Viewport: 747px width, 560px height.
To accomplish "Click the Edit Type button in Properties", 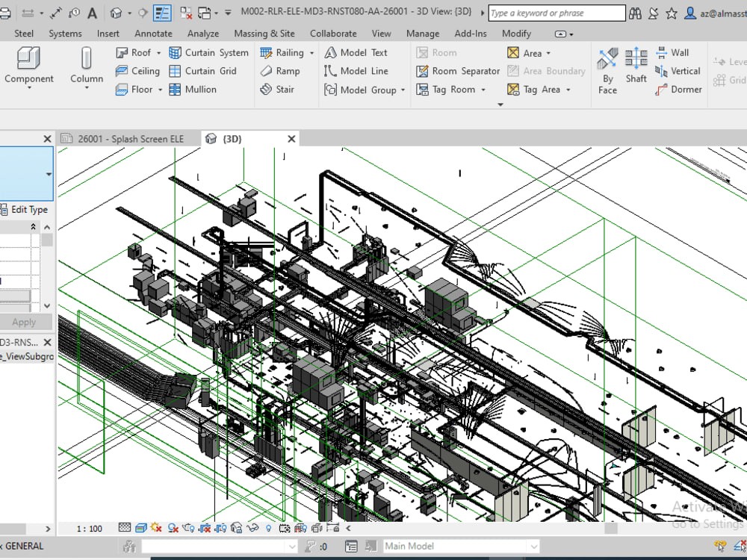I will point(25,210).
